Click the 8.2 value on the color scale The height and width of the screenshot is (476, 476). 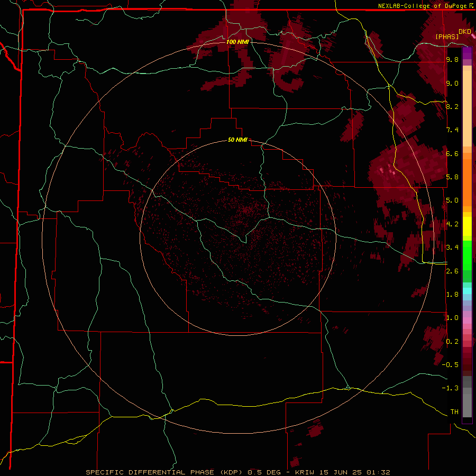[452, 106]
